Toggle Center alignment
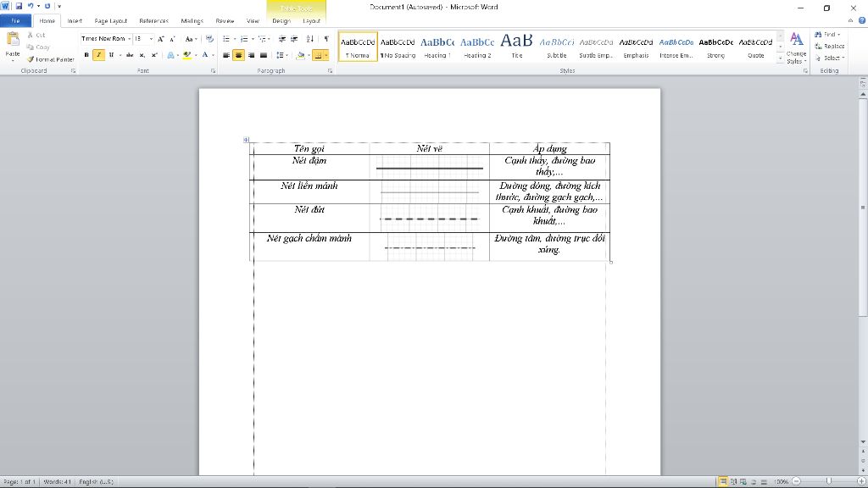This screenshot has height=488, width=868. 238,55
